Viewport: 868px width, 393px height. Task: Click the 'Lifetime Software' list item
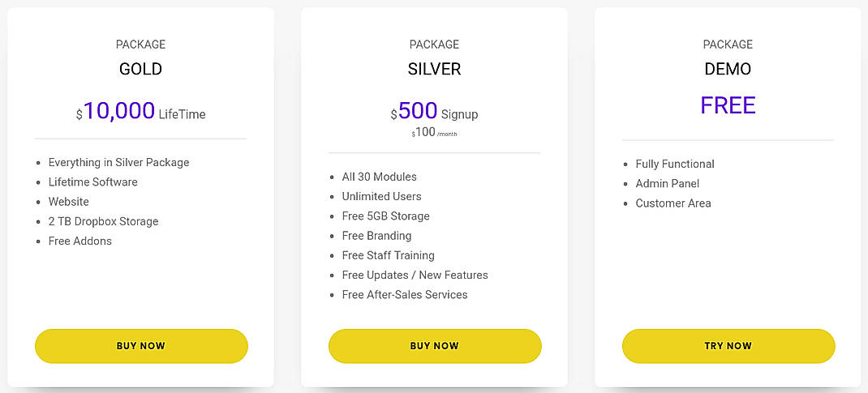click(93, 182)
